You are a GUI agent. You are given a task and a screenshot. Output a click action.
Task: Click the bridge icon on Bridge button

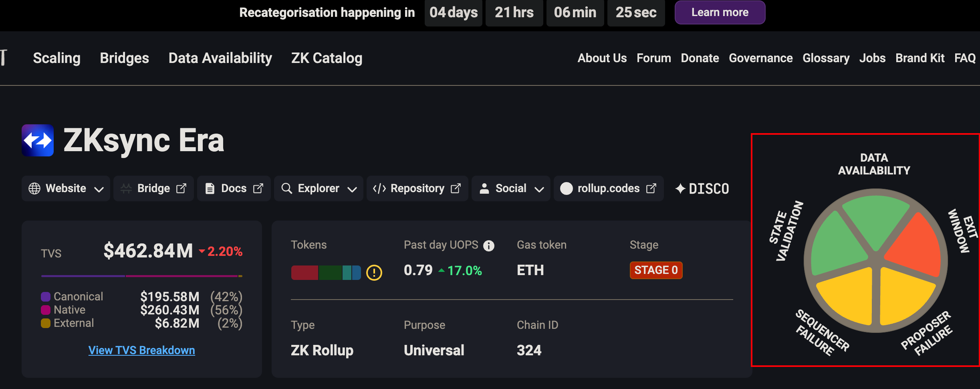[126, 188]
